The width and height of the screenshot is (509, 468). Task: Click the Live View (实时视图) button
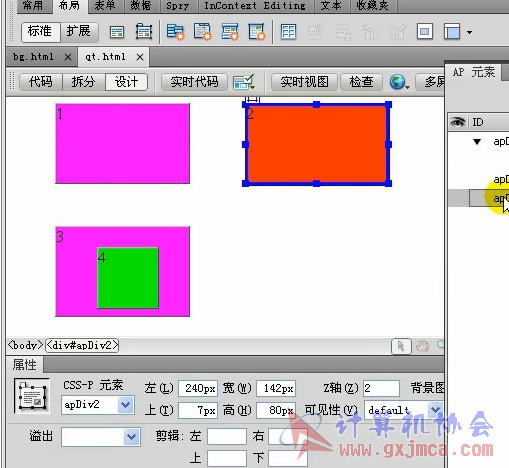304,82
